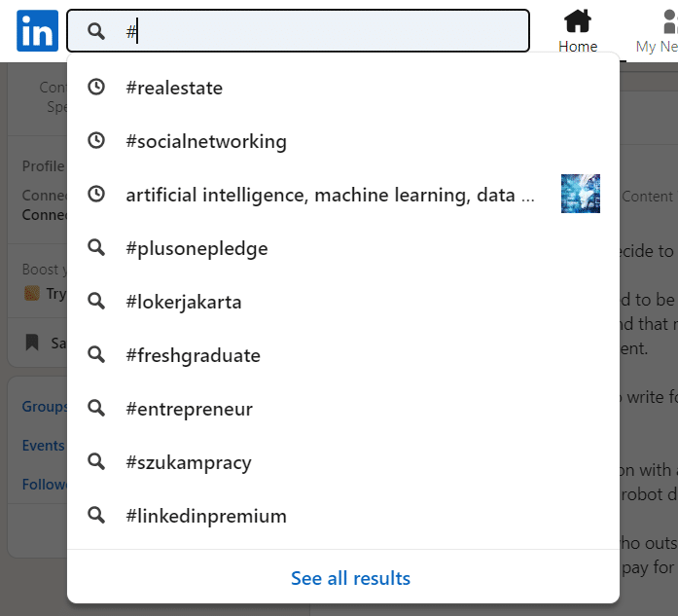
Task: Click the magnifier icon in the search box
Action: (x=95, y=31)
